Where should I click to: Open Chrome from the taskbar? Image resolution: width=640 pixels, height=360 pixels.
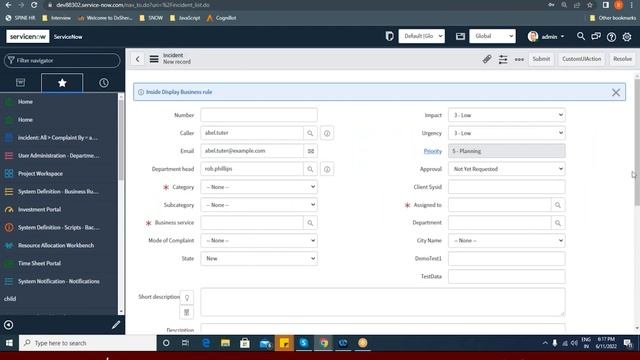click(324, 343)
